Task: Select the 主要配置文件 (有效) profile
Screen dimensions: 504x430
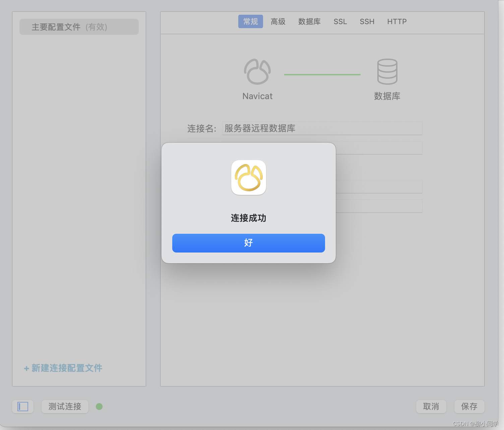Action: coord(79,27)
